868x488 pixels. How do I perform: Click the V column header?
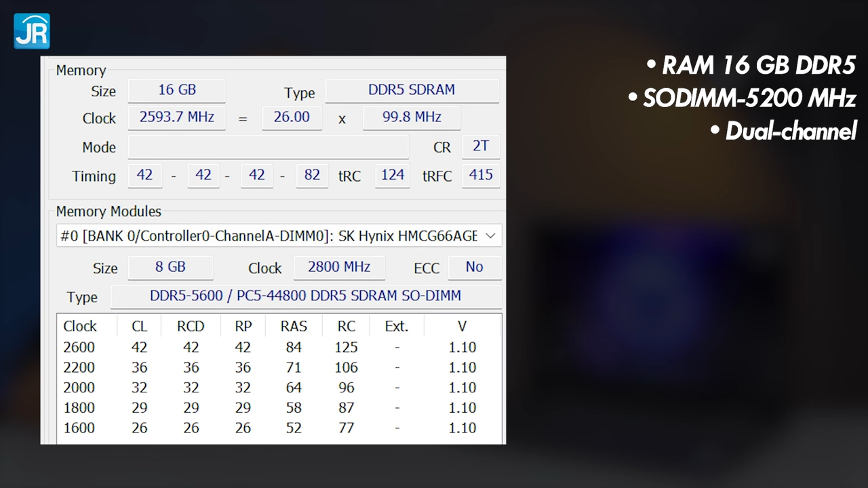point(462,326)
